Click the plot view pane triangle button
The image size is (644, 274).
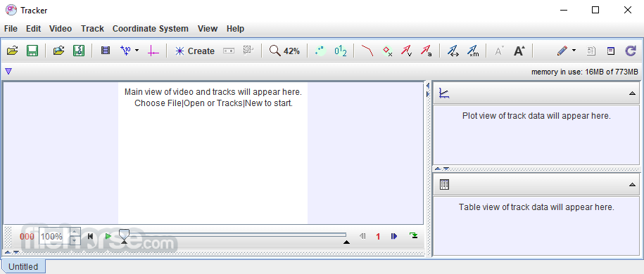click(633, 93)
